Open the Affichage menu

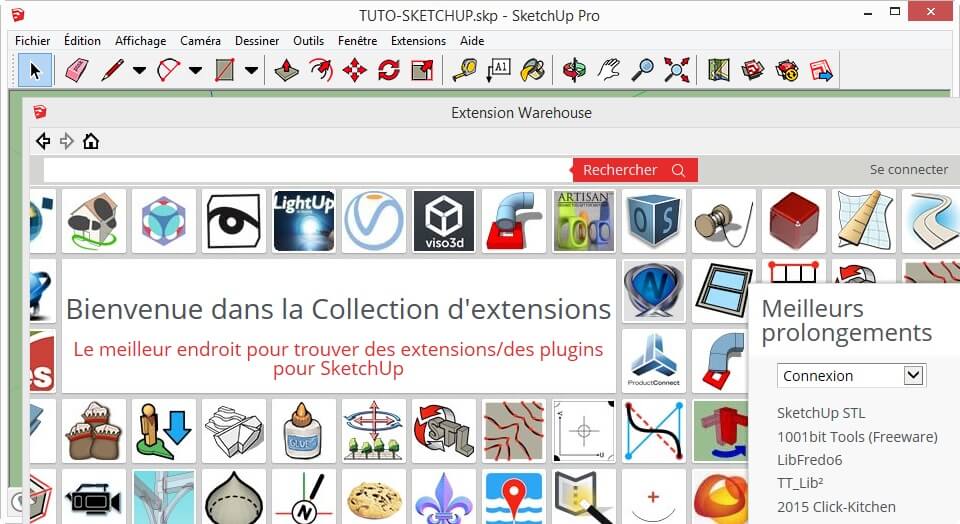click(x=140, y=40)
